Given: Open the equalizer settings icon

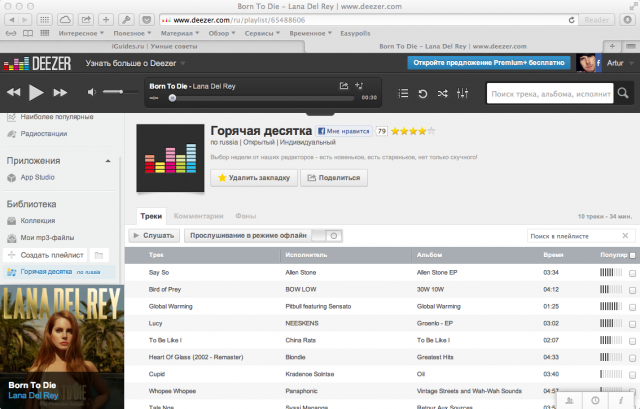Looking at the screenshot, I should [x=462, y=93].
